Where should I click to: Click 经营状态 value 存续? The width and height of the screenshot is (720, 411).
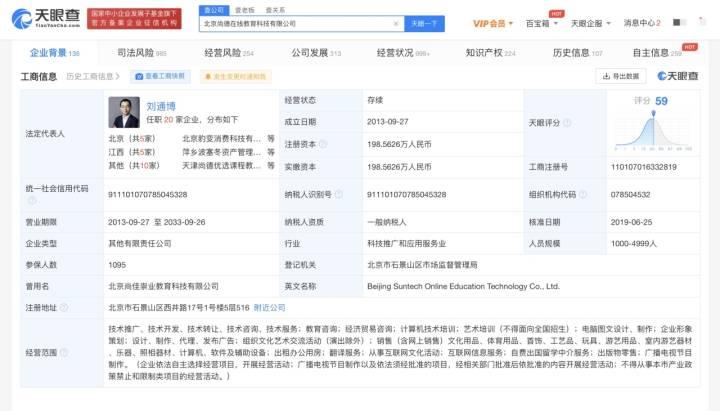pos(375,100)
